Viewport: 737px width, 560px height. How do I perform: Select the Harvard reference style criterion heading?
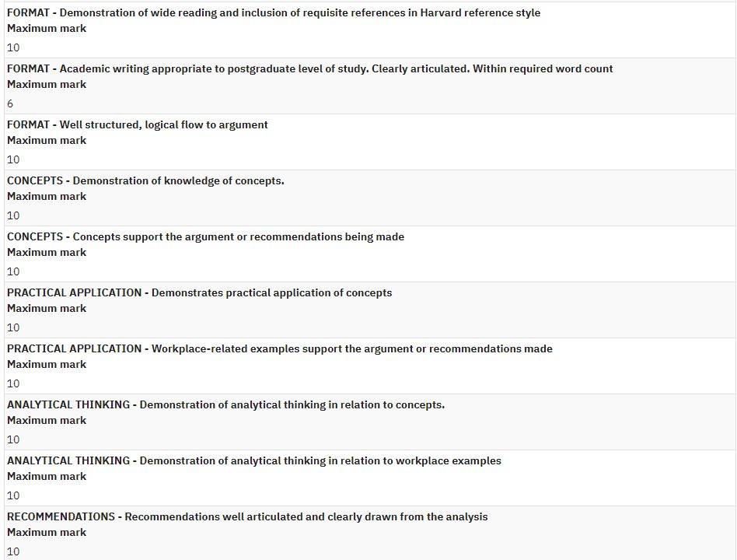(274, 12)
